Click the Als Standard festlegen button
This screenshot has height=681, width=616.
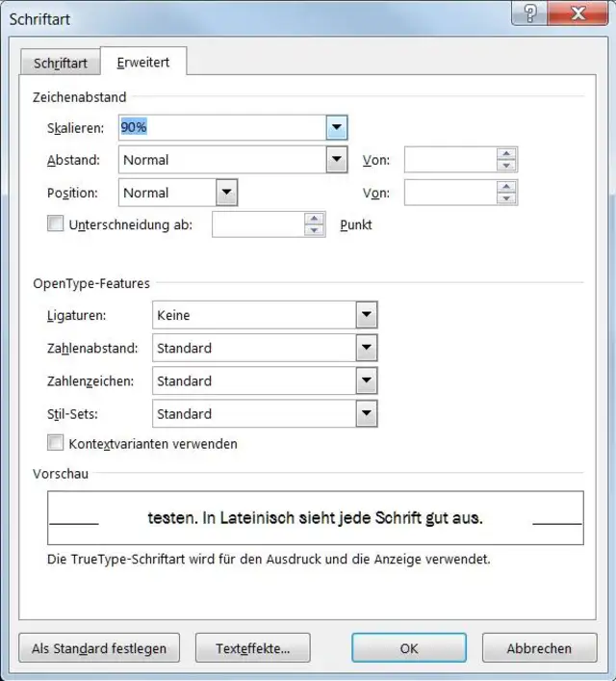tap(99, 648)
